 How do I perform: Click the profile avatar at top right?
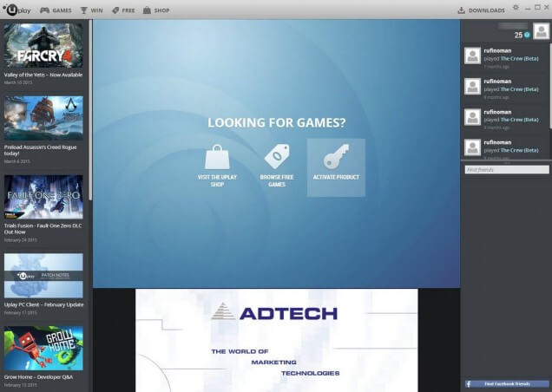click(541, 31)
